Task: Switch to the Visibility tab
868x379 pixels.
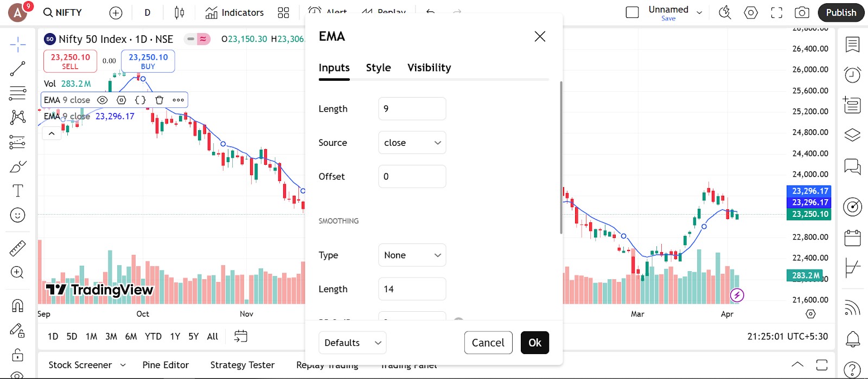Action: (429, 68)
